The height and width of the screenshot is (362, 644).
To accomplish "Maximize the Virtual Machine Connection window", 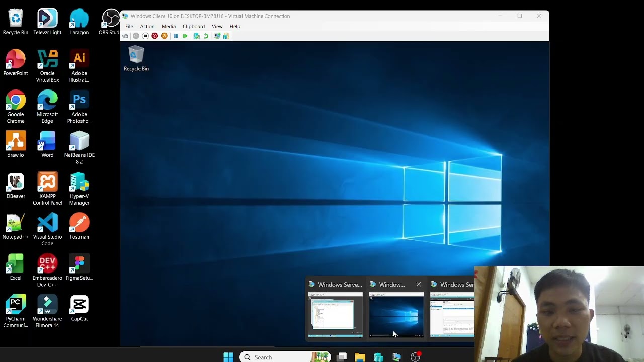I will point(520,16).
